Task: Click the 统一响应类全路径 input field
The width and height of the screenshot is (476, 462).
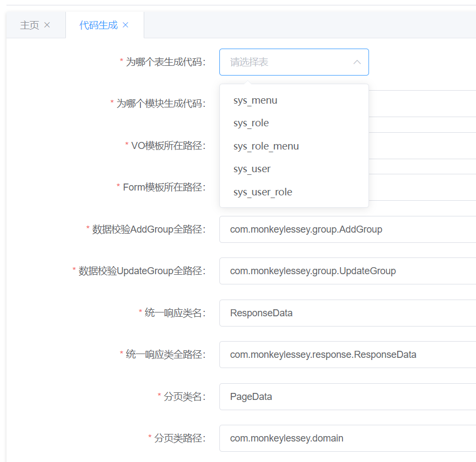Action: [347, 355]
